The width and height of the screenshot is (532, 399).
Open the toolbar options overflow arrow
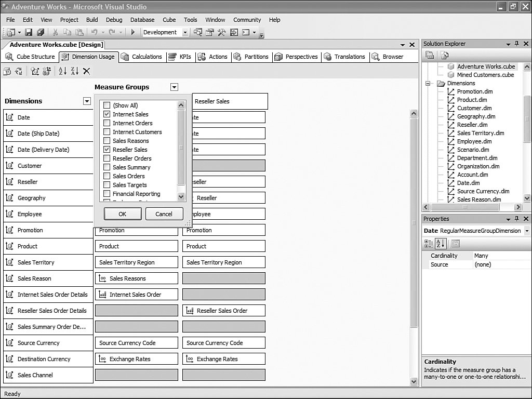(x=262, y=35)
